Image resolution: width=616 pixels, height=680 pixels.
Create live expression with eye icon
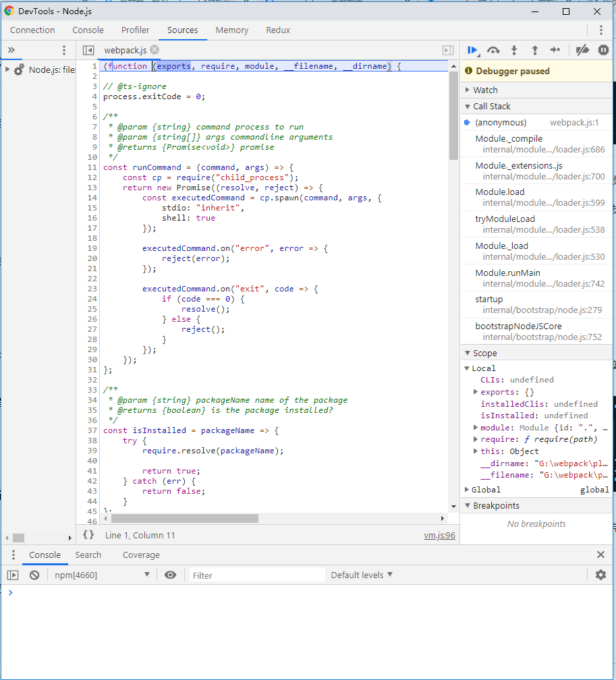click(x=170, y=575)
